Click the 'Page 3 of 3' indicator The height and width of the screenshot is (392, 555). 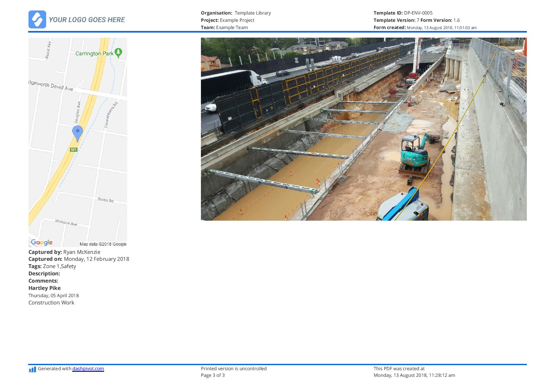click(213, 375)
